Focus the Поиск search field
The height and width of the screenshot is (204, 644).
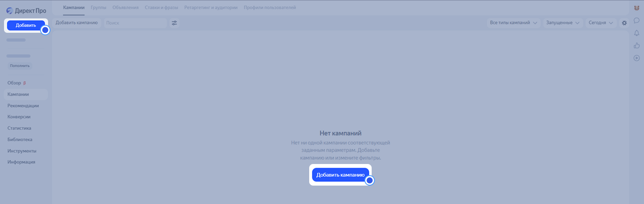(135, 23)
